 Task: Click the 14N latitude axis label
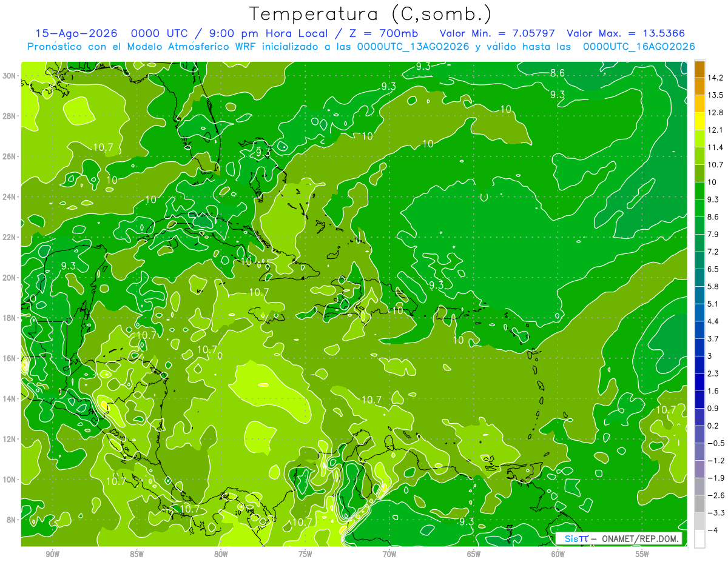[x=10, y=398]
